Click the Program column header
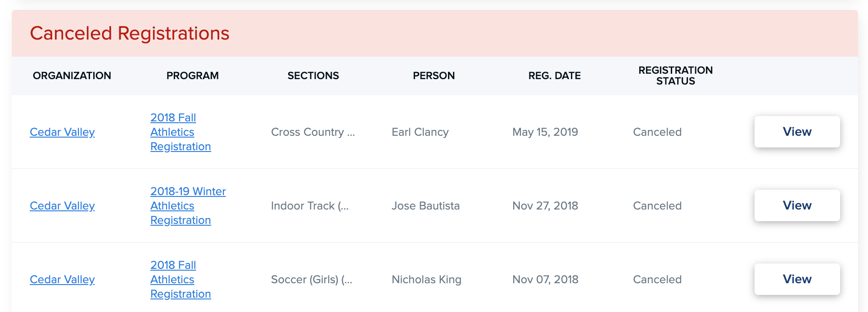The height and width of the screenshot is (312, 868). point(193,76)
